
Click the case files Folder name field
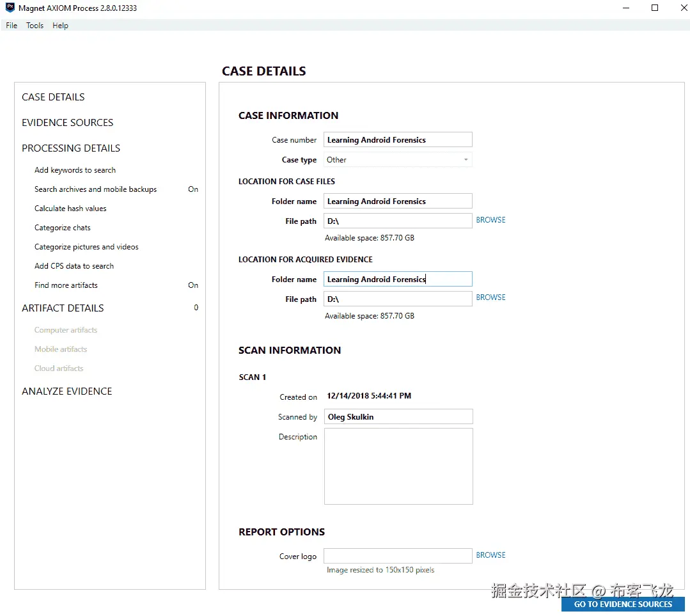(398, 201)
